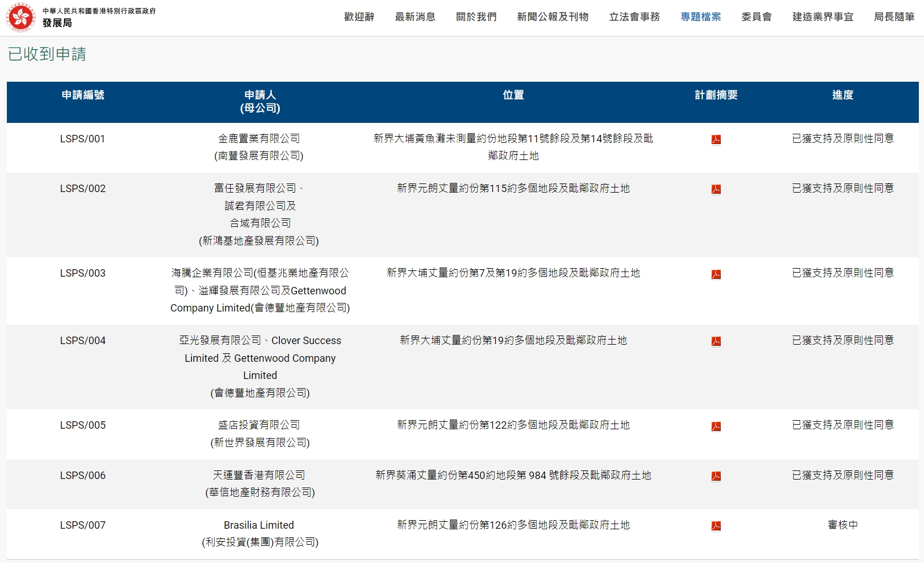Image resolution: width=924 pixels, height=563 pixels.
Task: Open the 建造業界事宜 menu
Action: pyautogui.click(x=822, y=17)
